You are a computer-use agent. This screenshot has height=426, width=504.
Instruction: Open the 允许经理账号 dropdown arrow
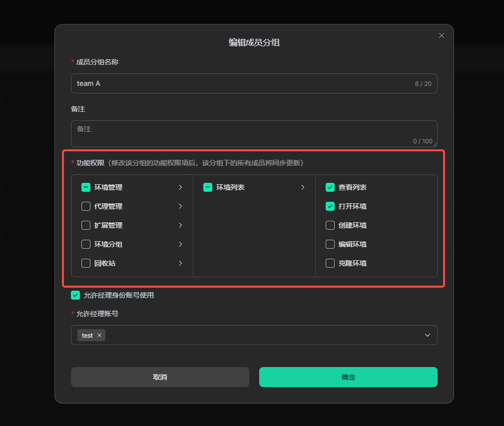[x=427, y=336]
